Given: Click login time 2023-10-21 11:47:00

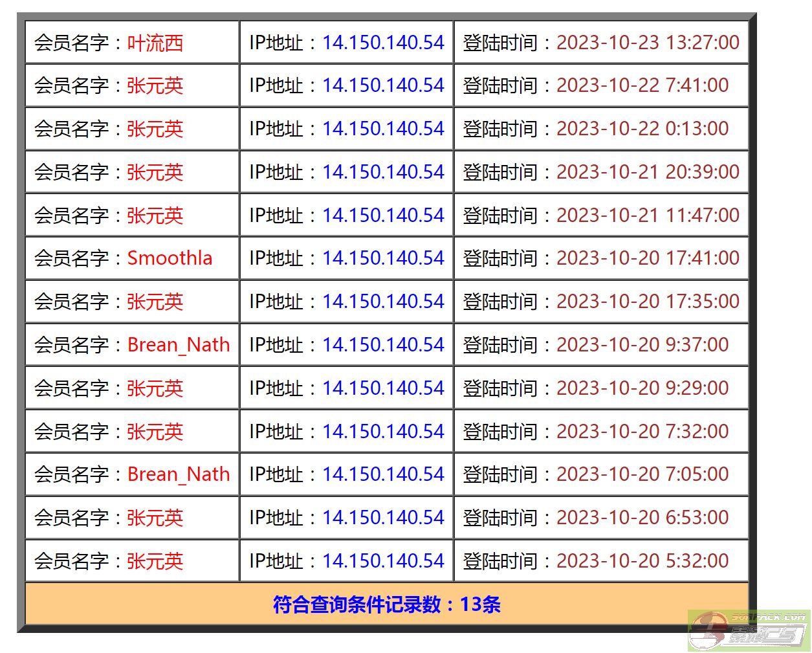Looking at the screenshot, I should (648, 216).
